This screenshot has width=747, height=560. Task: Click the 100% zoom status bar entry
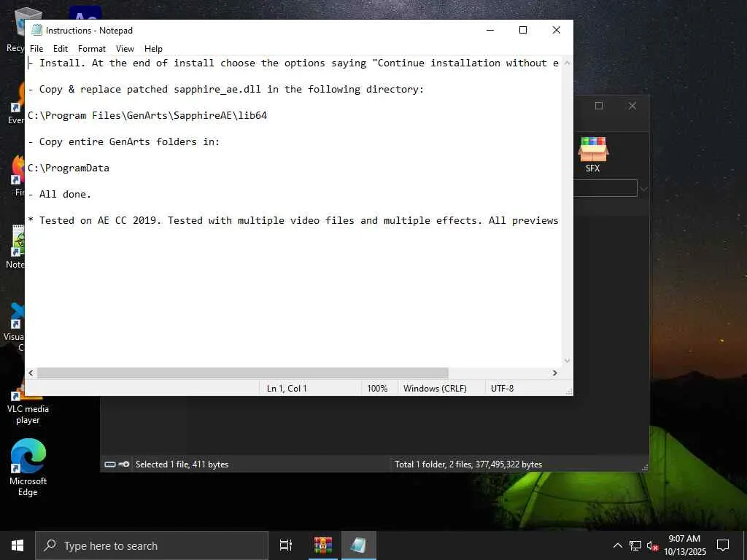[377, 389]
